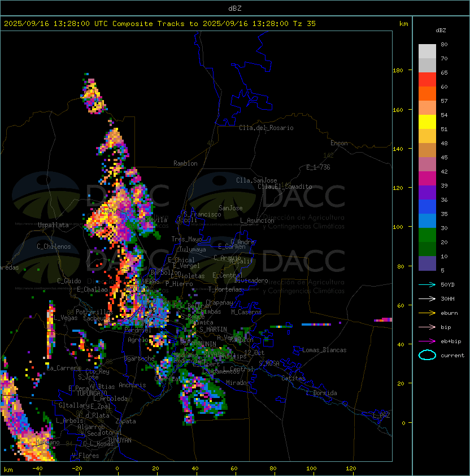Click the slate purple 5–10 dBZ swatch
The image size is (470, 476).
click(x=427, y=263)
